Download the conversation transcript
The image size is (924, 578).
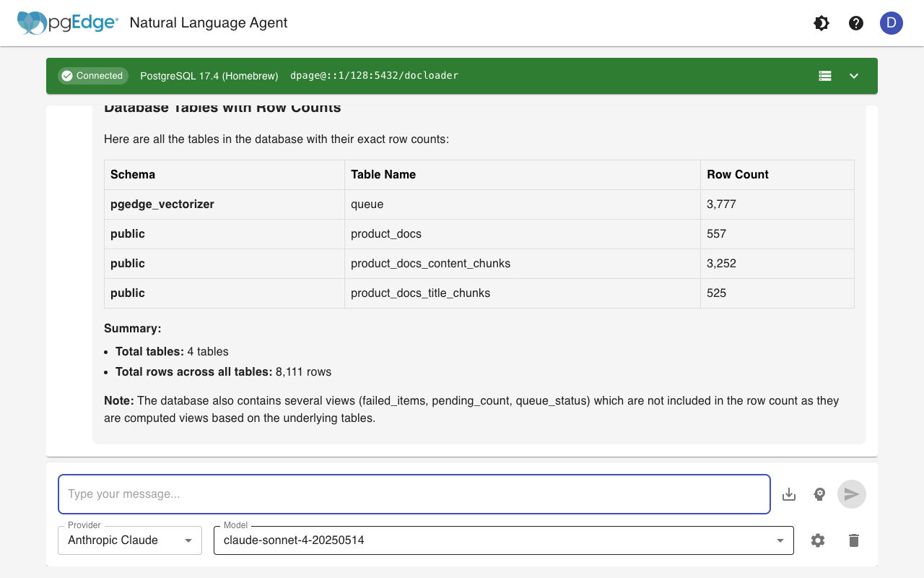(788, 493)
